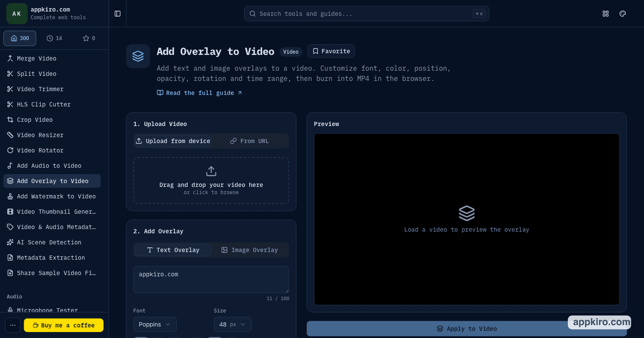Open the Split Video tool

pos(52,74)
